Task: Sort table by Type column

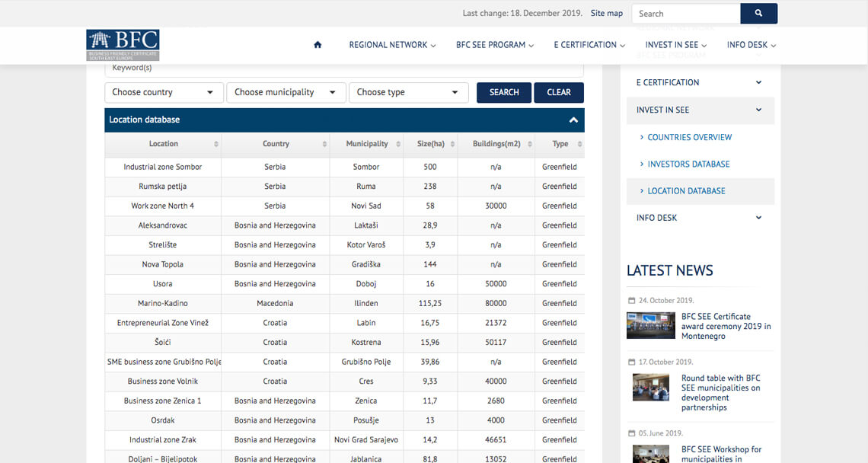Action: click(560, 144)
